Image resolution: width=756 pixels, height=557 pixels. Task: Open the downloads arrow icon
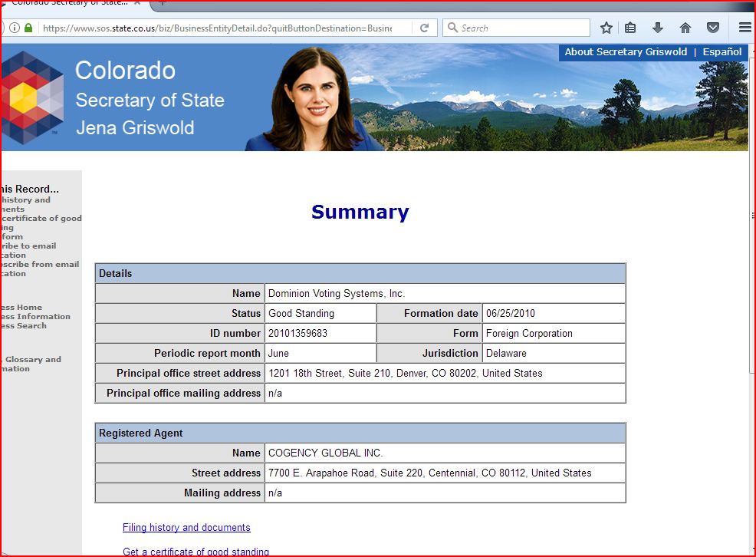click(658, 28)
